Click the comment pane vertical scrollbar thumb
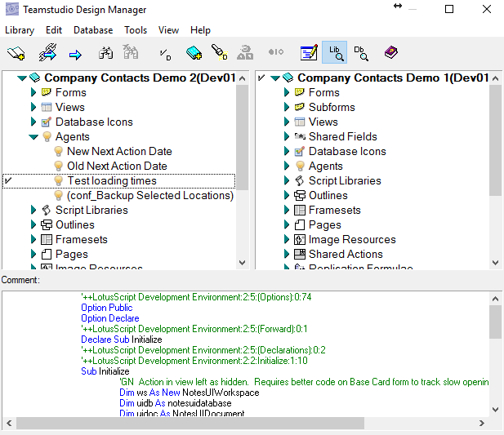The height and width of the screenshot is (435, 504). coord(495,322)
